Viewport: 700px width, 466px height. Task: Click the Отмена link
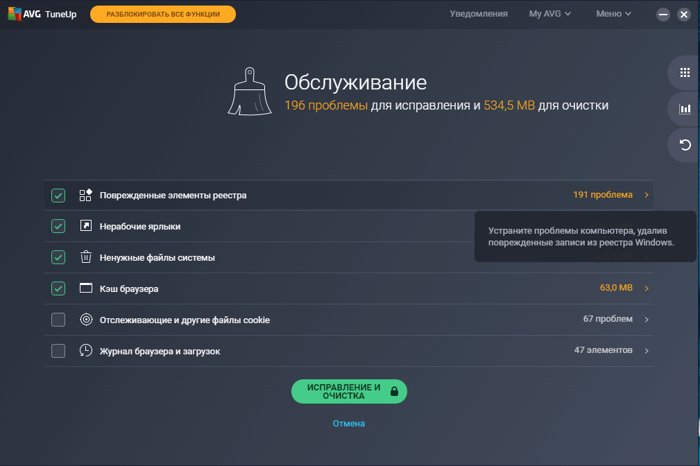click(349, 423)
